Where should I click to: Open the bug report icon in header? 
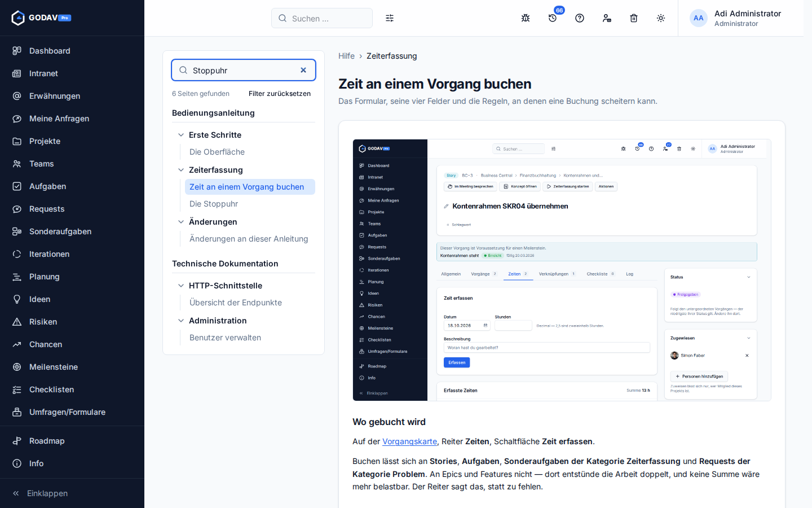[526, 18]
